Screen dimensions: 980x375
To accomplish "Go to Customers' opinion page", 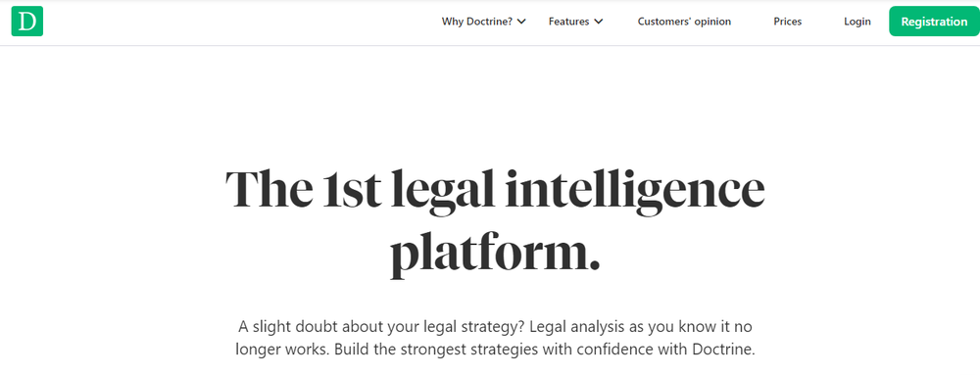I will [684, 22].
